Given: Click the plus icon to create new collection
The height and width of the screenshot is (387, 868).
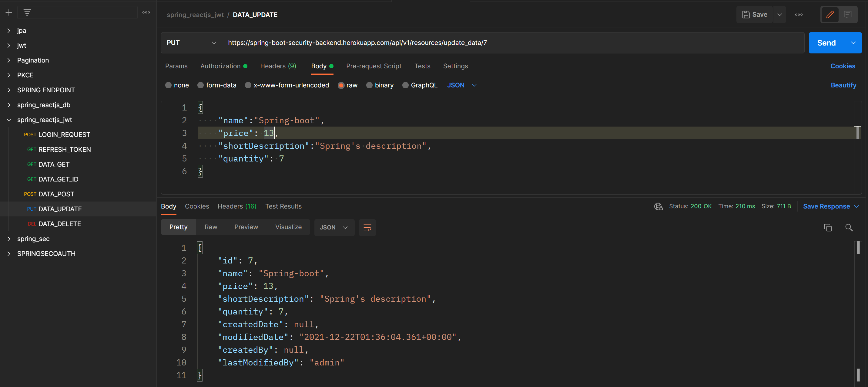Looking at the screenshot, I should pyautogui.click(x=9, y=12).
